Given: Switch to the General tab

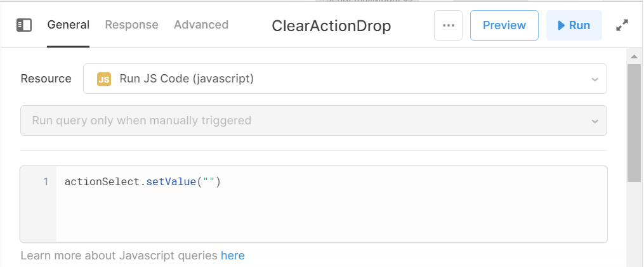Looking at the screenshot, I should [x=68, y=25].
